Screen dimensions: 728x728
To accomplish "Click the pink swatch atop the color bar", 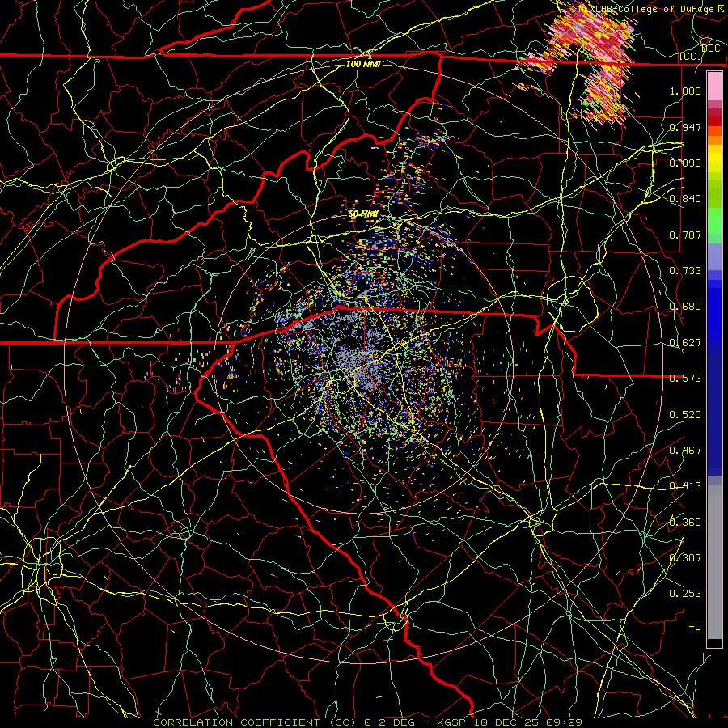I will click(x=714, y=87).
